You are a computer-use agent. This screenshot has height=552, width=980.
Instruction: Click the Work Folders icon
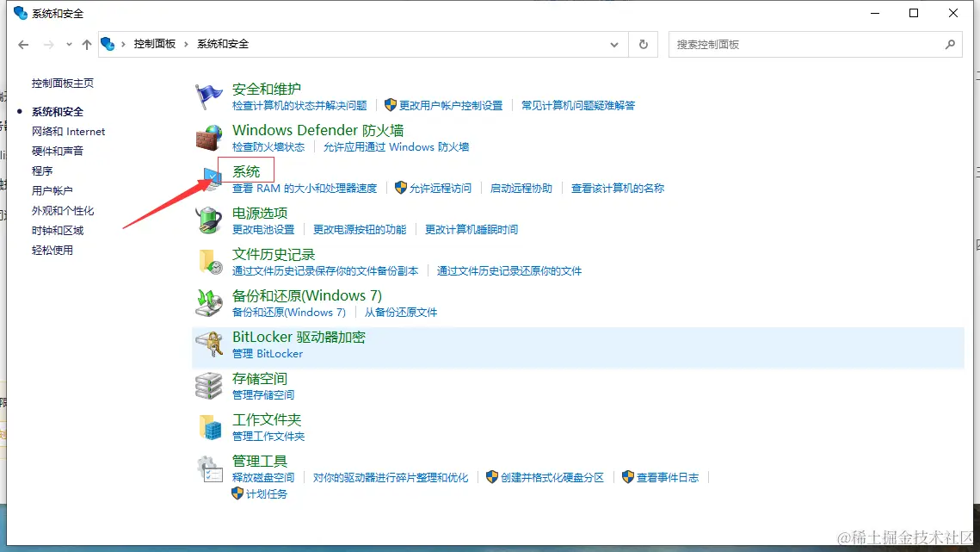point(210,427)
